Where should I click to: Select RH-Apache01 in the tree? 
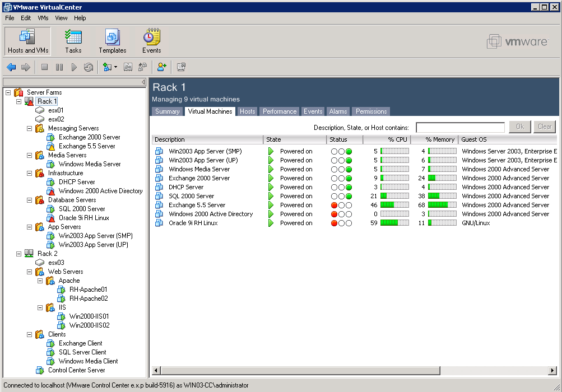pos(88,290)
